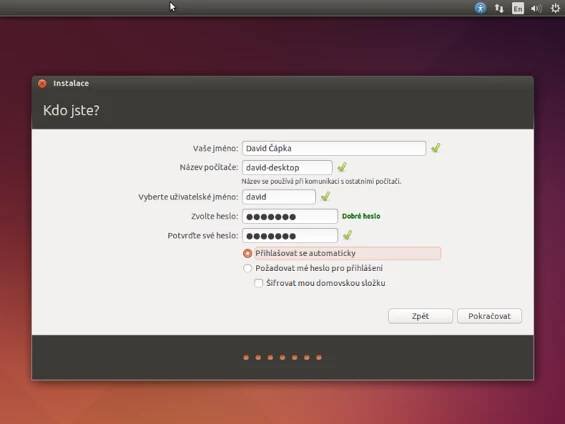Click the Potvrďte své heslo: label
The image size is (565, 424).
pos(203,236)
